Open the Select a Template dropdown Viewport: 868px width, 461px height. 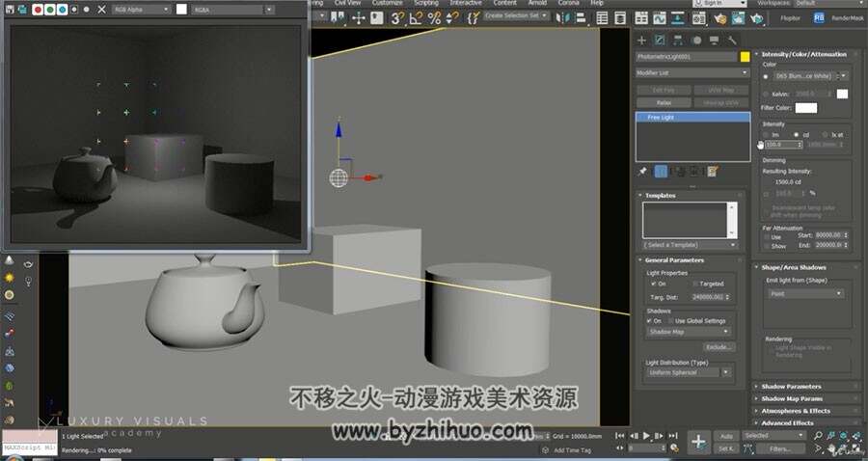691,245
